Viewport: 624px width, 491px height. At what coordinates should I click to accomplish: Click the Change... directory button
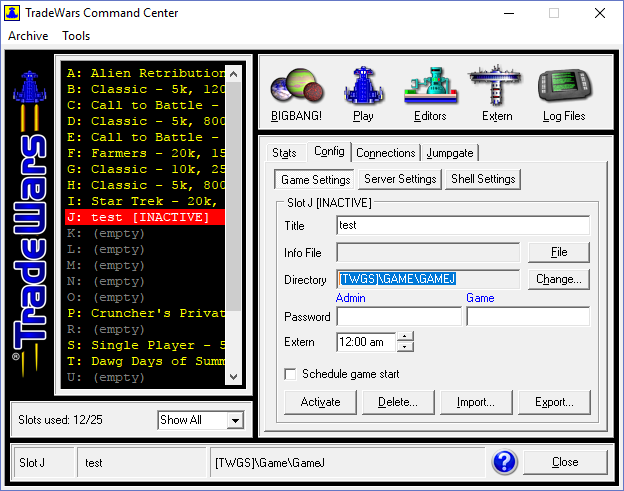pyautogui.click(x=559, y=279)
